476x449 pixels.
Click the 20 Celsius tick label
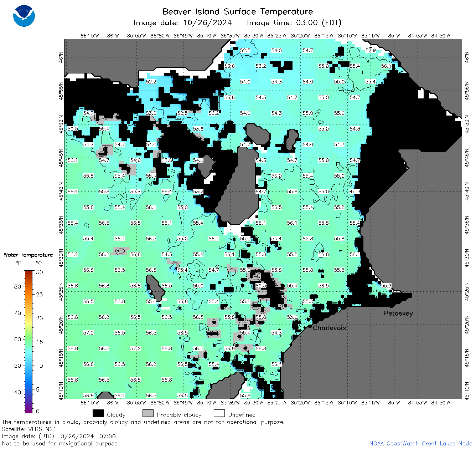40,318
